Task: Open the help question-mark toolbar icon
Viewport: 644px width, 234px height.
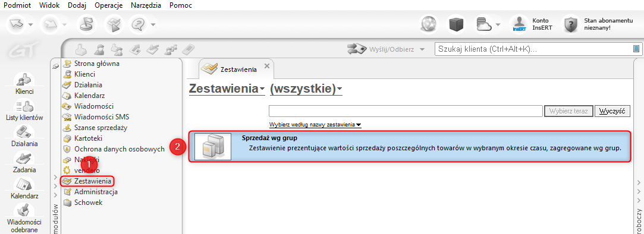Action: tap(137, 24)
